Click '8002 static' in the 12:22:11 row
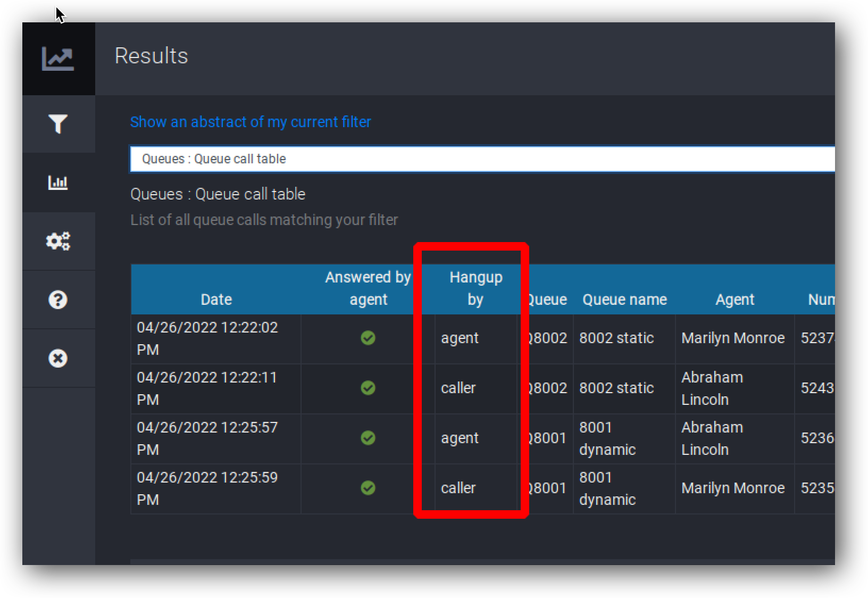This screenshot has width=868, height=598. point(616,388)
